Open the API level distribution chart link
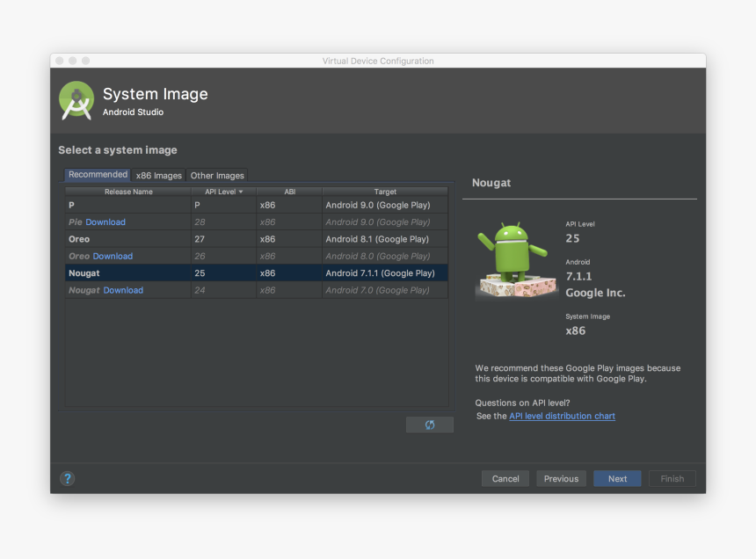This screenshot has width=756, height=559. tap(563, 416)
